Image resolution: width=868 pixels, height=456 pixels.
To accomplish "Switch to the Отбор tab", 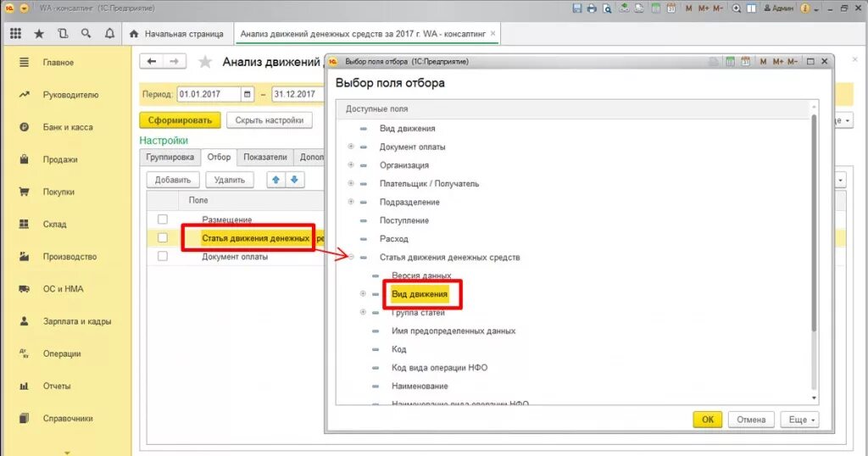I will tap(219, 157).
